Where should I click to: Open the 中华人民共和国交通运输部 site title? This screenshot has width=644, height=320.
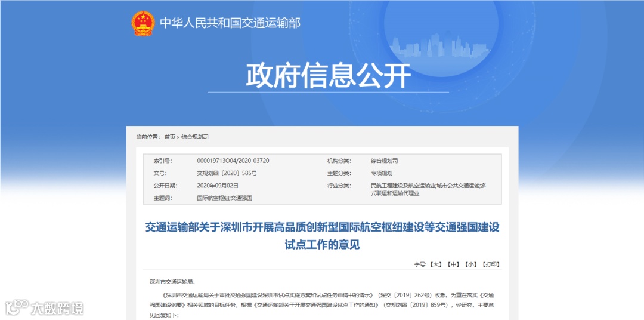coord(230,23)
